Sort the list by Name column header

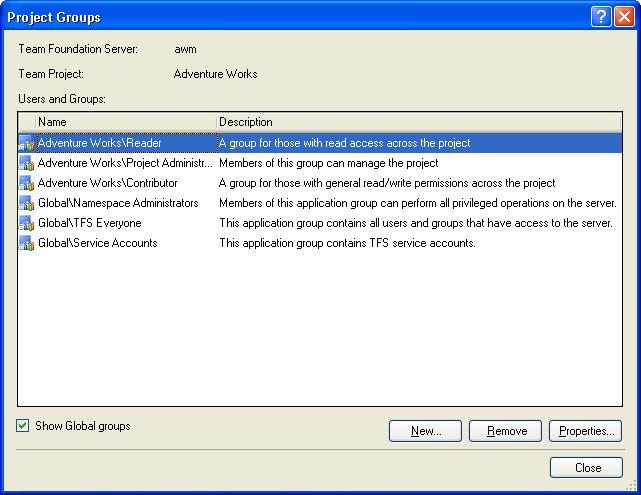click(x=124, y=122)
